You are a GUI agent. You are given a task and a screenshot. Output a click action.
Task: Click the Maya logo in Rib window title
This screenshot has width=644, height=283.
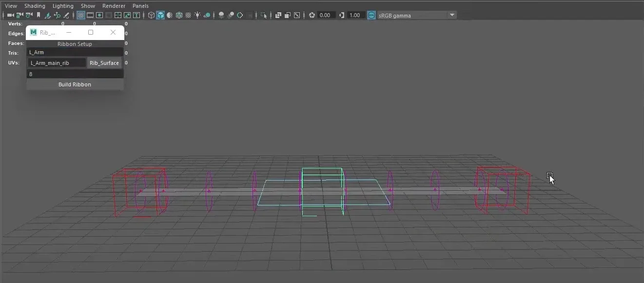click(x=34, y=32)
